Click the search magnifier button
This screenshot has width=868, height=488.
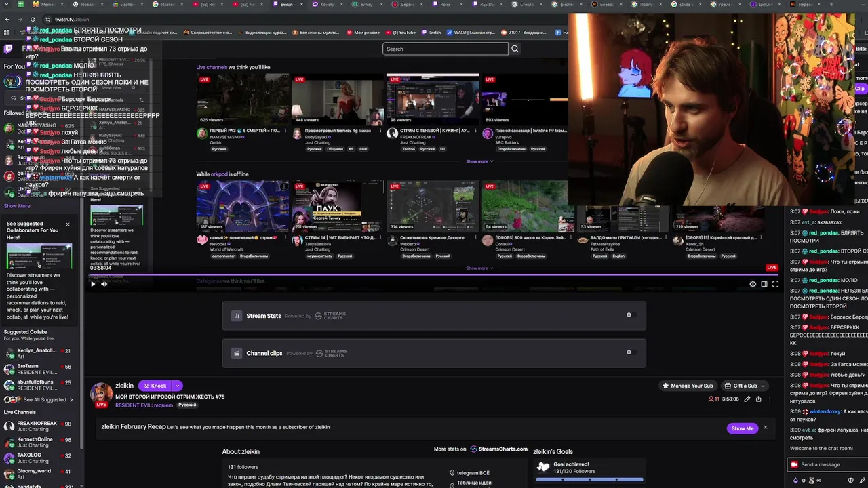coord(515,49)
